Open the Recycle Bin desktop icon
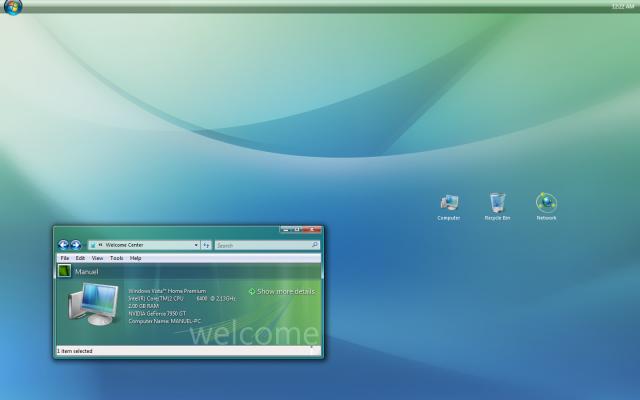The image size is (640, 400). [497, 207]
